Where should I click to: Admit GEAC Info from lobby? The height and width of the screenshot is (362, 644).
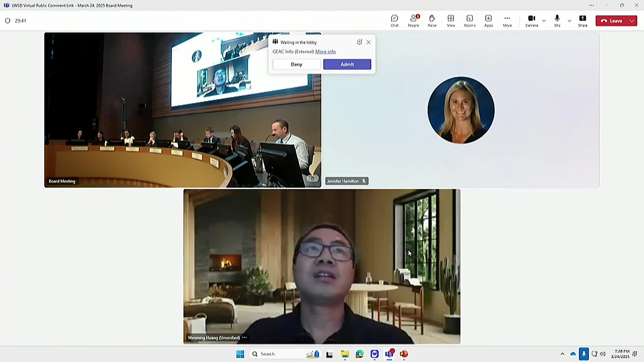point(347,64)
